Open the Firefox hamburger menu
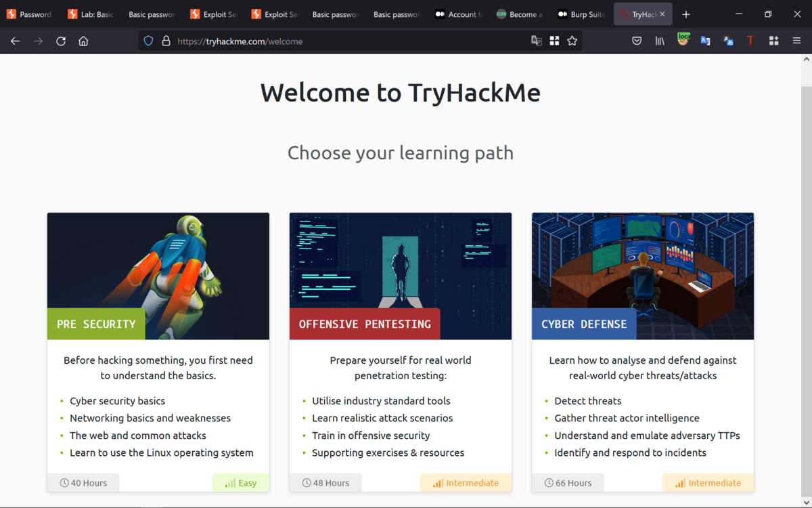The height and width of the screenshot is (508, 812). (797, 41)
